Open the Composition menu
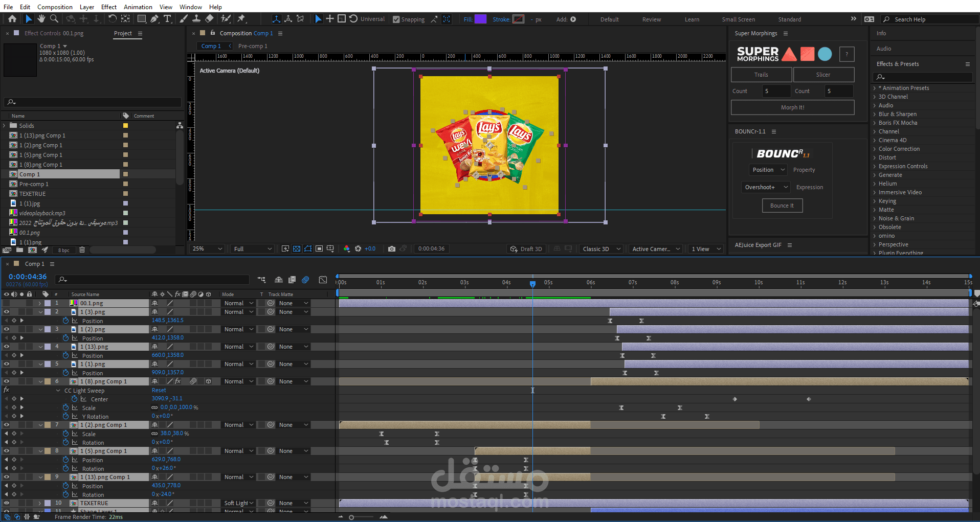980x522 pixels. [55, 7]
